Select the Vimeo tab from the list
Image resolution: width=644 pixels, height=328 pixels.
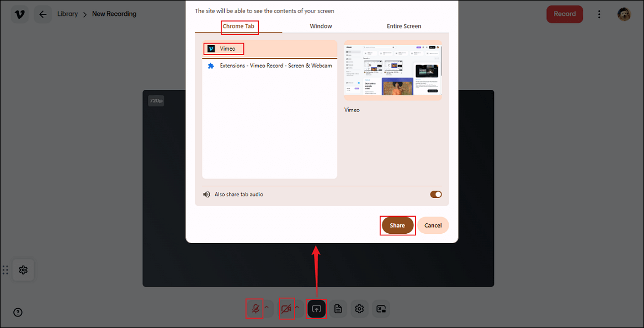pos(223,49)
